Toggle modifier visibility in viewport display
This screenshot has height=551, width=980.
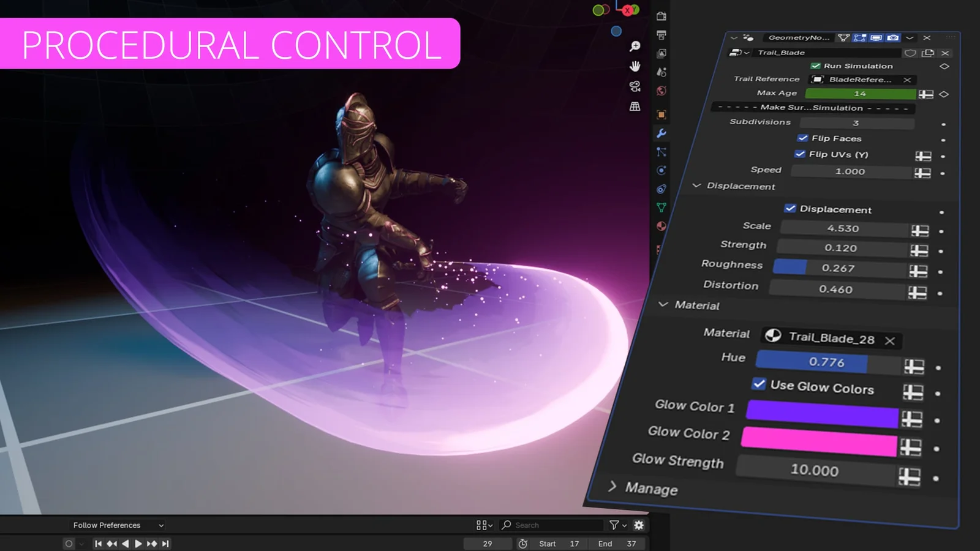tap(876, 37)
